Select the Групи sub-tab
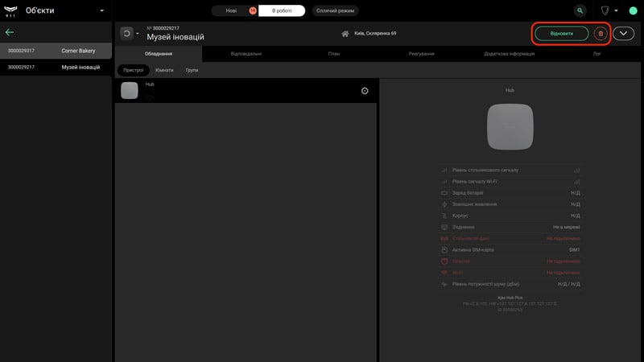This screenshot has width=644, height=362. click(192, 70)
